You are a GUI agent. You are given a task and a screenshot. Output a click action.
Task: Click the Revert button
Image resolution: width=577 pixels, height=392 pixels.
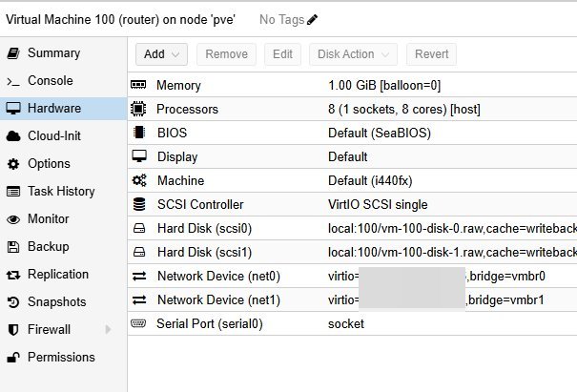point(431,54)
